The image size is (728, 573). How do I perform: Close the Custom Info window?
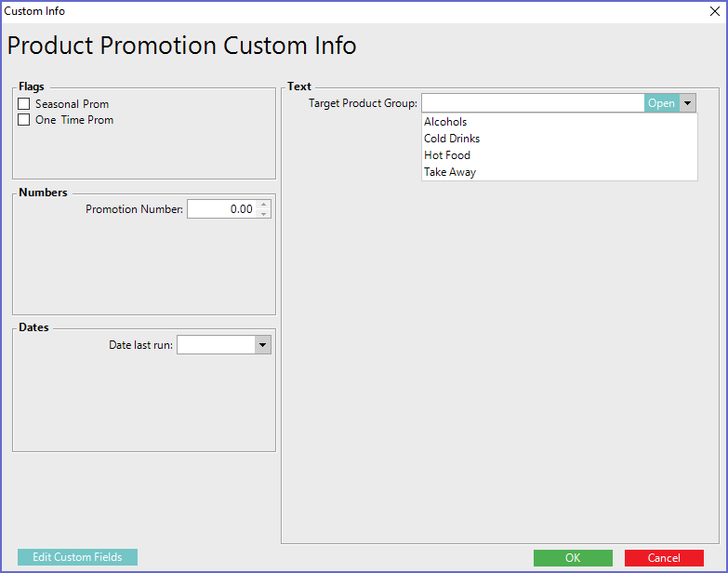click(714, 11)
